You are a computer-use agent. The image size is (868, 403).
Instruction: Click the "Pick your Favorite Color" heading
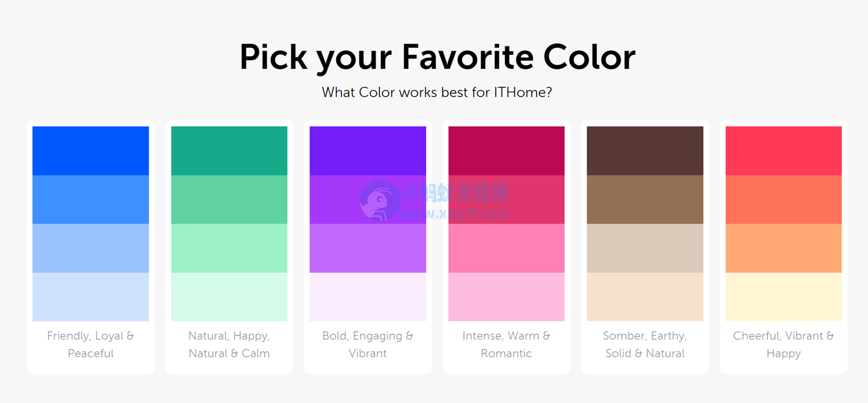[437, 57]
